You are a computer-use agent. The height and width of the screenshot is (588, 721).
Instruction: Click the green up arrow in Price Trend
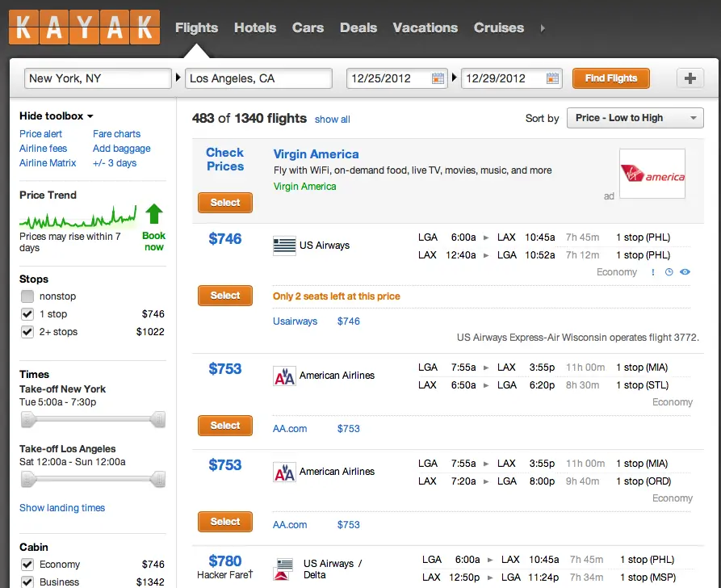[154, 214]
